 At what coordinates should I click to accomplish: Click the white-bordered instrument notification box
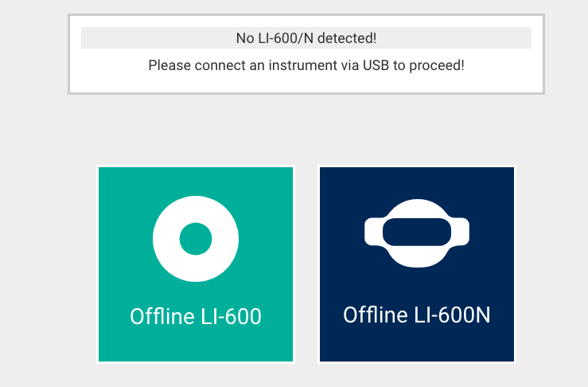pos(306,54)
